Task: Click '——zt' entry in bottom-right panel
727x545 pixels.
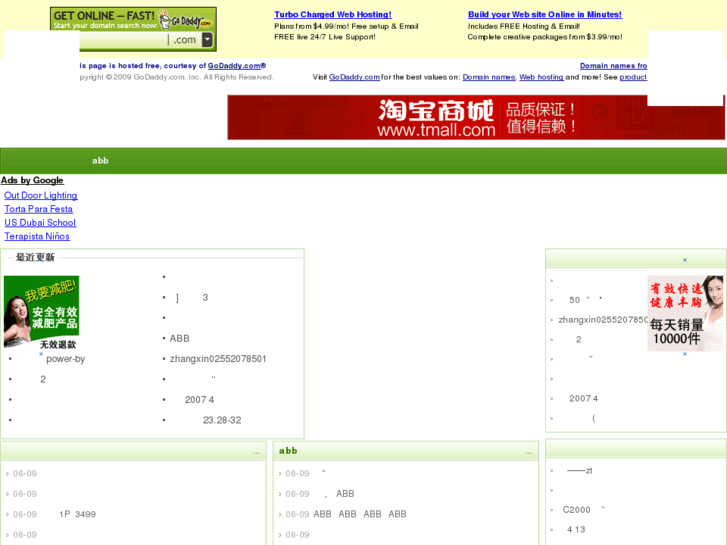Action: (x=580, y=470)
